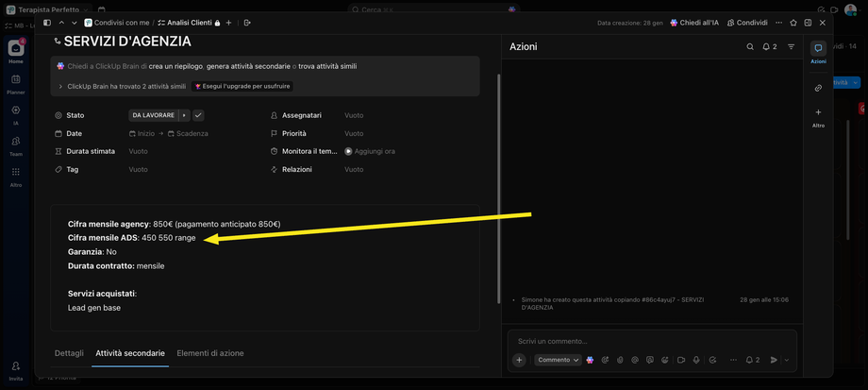The height and width of the screenshot is (390, 868).
Task: Click the comment box notification bell
Action: (752, 360)
